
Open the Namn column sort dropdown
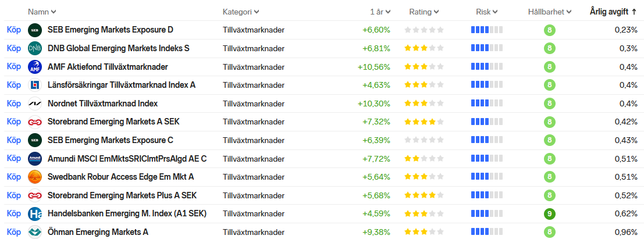tap(42, 12)
